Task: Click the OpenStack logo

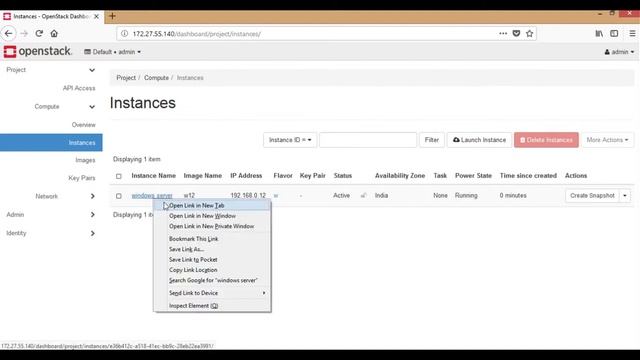Action: click(38, 51)
